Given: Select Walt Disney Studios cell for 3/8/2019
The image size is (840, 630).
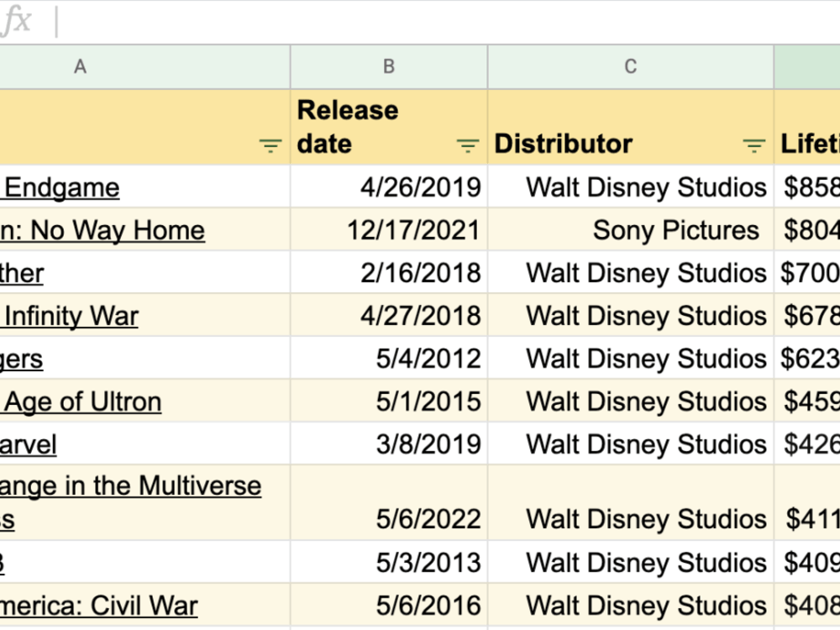Looking at the screenshot, I should point(631,444).
